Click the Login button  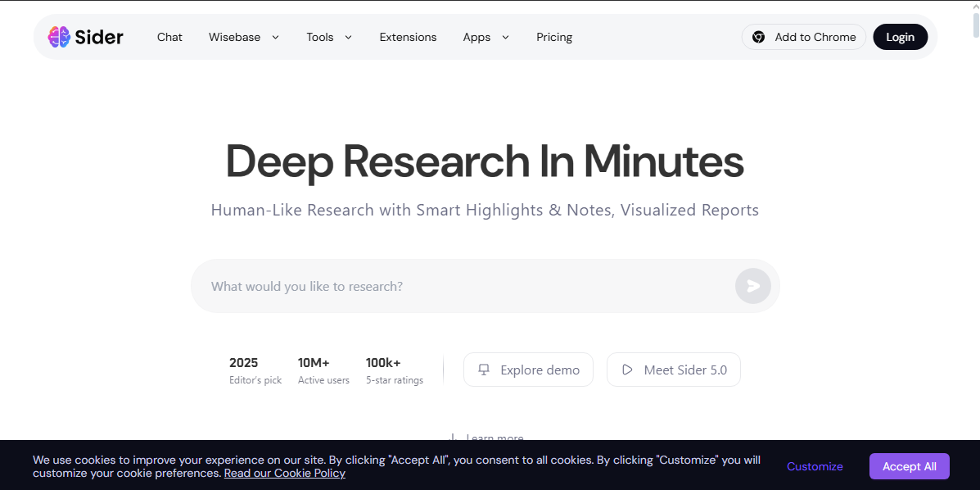pos(900,37)
